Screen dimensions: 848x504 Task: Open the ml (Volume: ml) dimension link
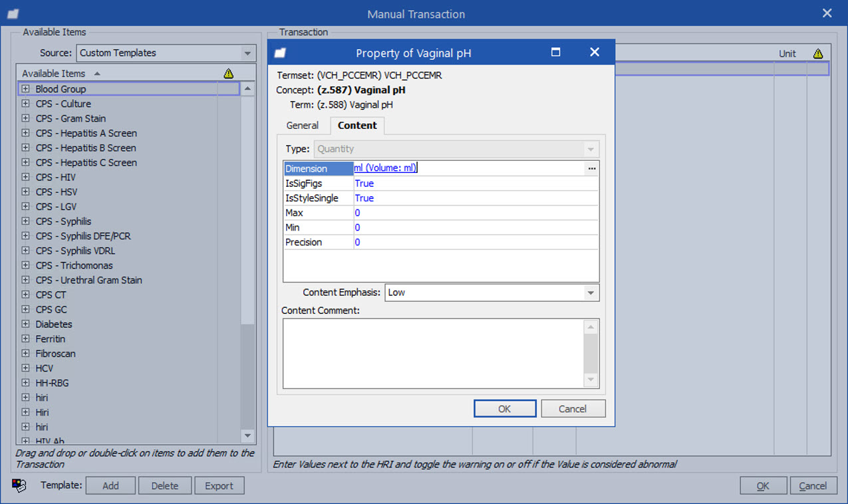(384, 168)
